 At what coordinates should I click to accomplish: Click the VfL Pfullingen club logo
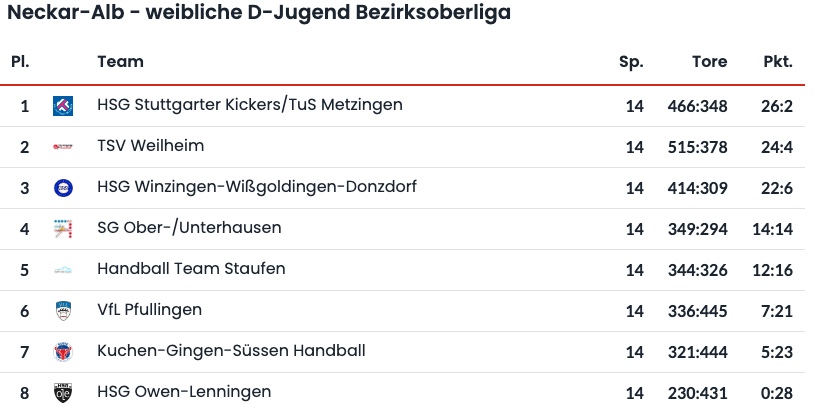click(x=63, y=310)
